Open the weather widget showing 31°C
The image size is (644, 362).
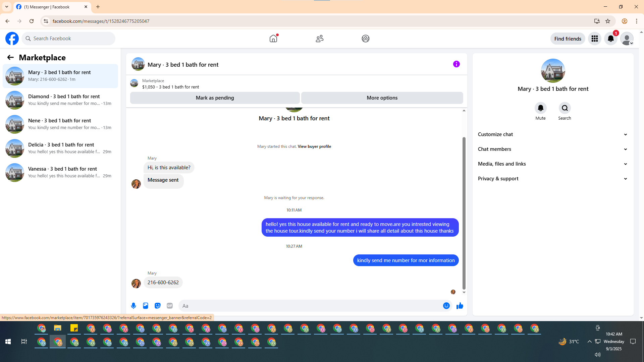pyautogui.click(x=569, y=342)
